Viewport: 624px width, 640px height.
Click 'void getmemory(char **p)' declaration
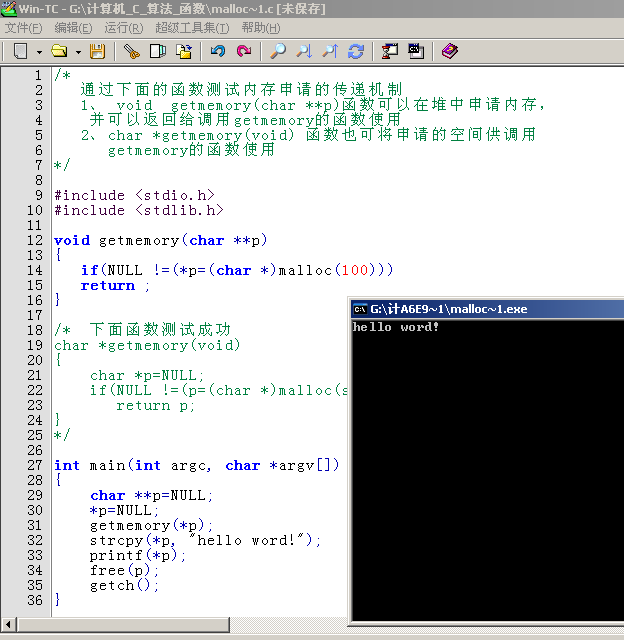(x=161, y=240)
